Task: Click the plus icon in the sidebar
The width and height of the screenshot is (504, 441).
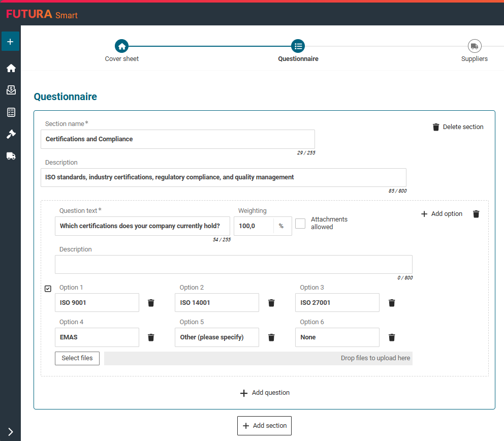Action: click(x=10, y=41)
